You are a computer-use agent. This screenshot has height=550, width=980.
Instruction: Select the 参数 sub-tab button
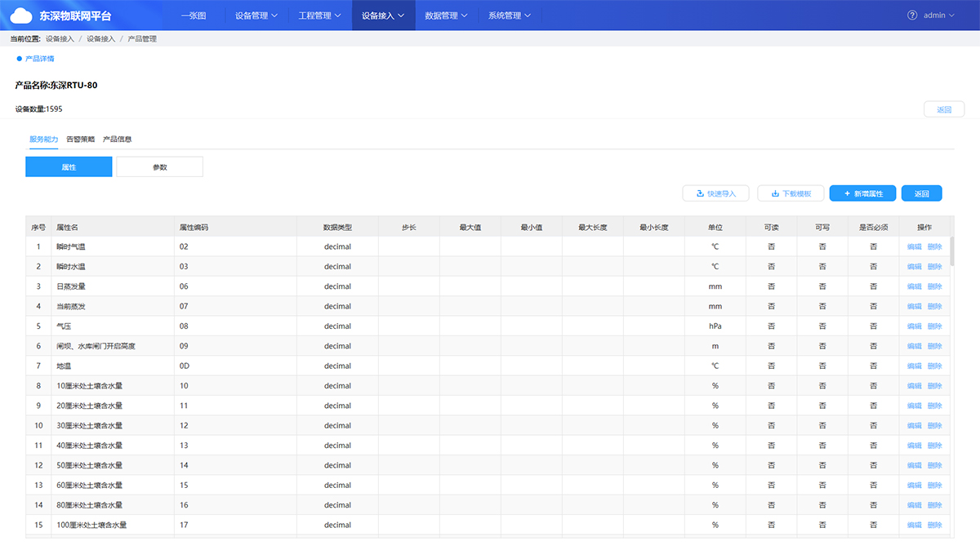159,166
